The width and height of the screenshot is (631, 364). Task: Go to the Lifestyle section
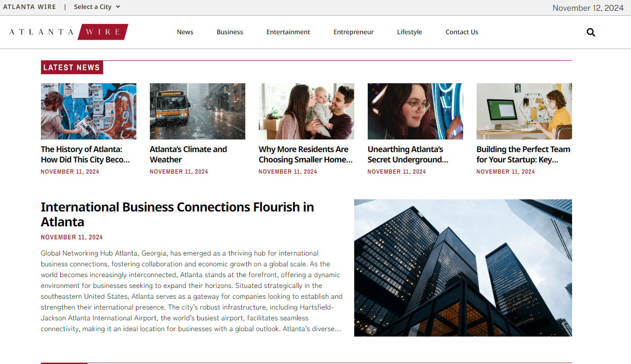(x=410, y=32)
